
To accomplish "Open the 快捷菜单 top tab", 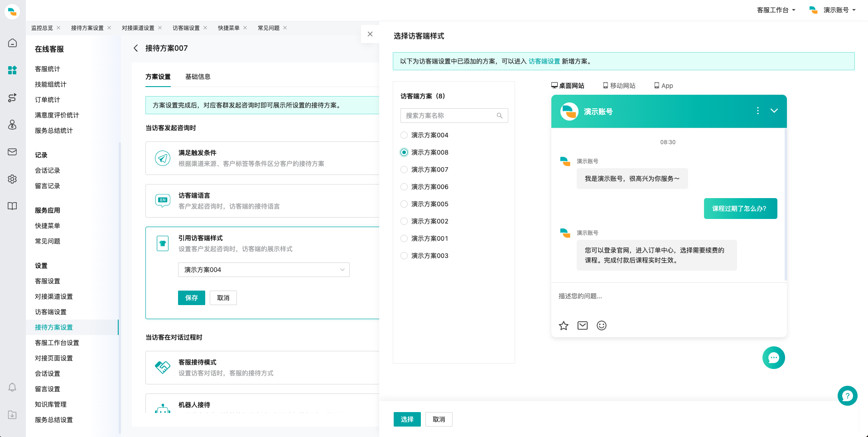I will click(229, 28).
